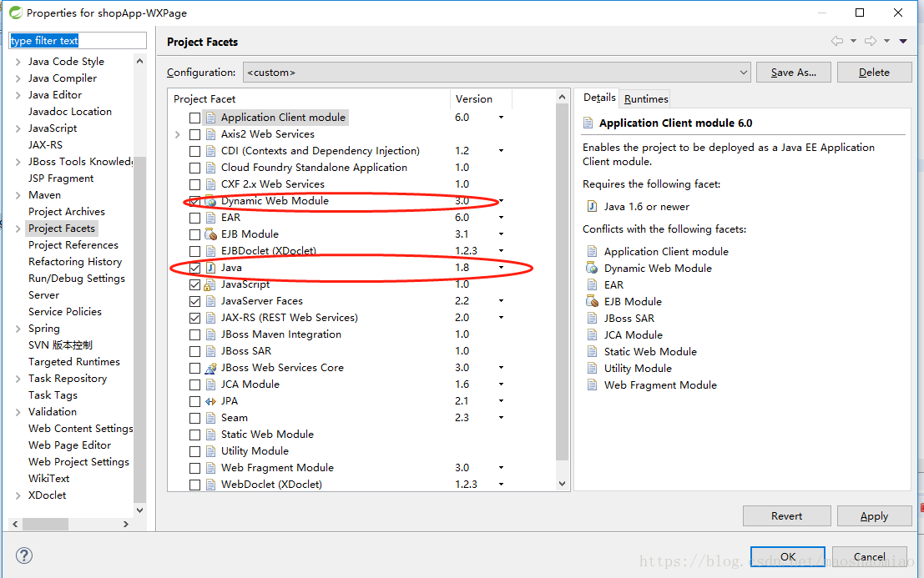
Task: Check the Application Client module checkbox
Action: click(x=194, y=118)
